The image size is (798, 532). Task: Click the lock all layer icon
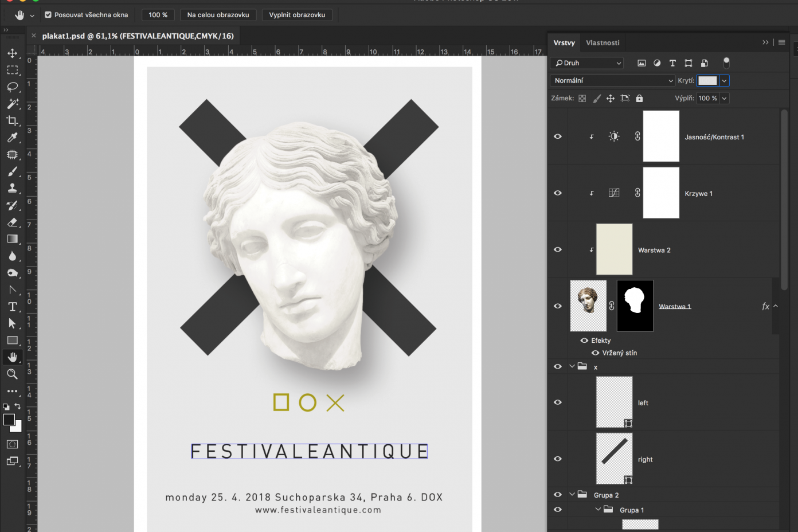coord(639,99)
